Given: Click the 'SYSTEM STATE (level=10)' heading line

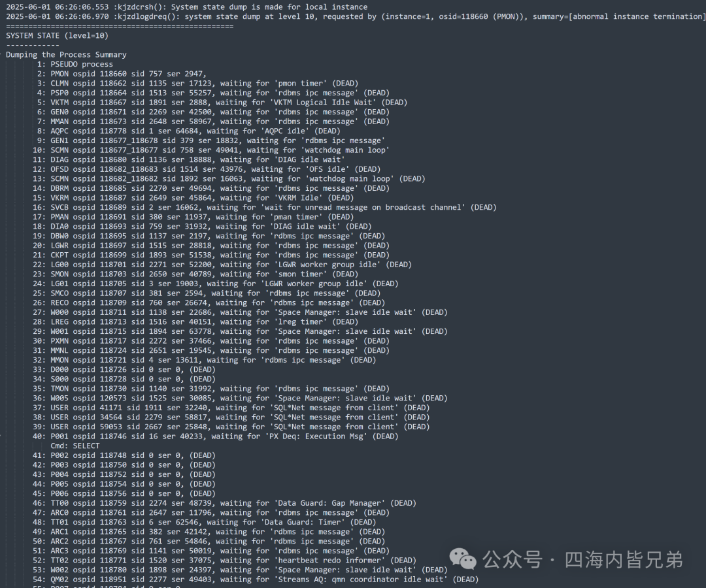Looking at the screenshot, I should (x=57, y=35).
